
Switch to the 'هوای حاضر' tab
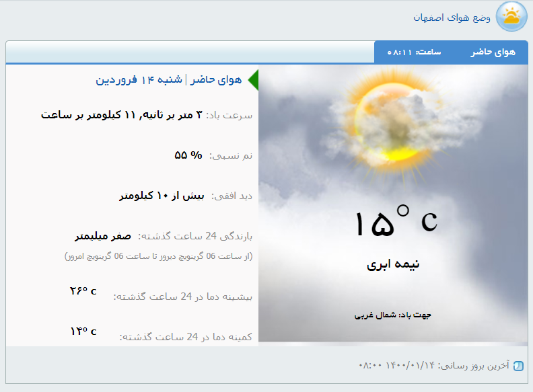[x=493, y=52]
